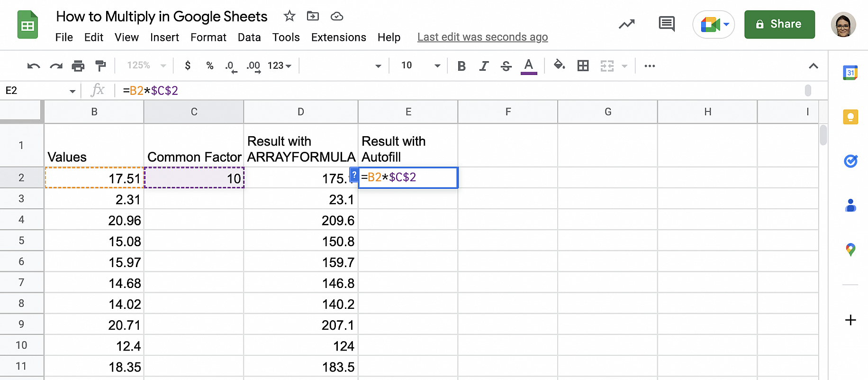Open the Borders tool icon

tap(583, 66)
